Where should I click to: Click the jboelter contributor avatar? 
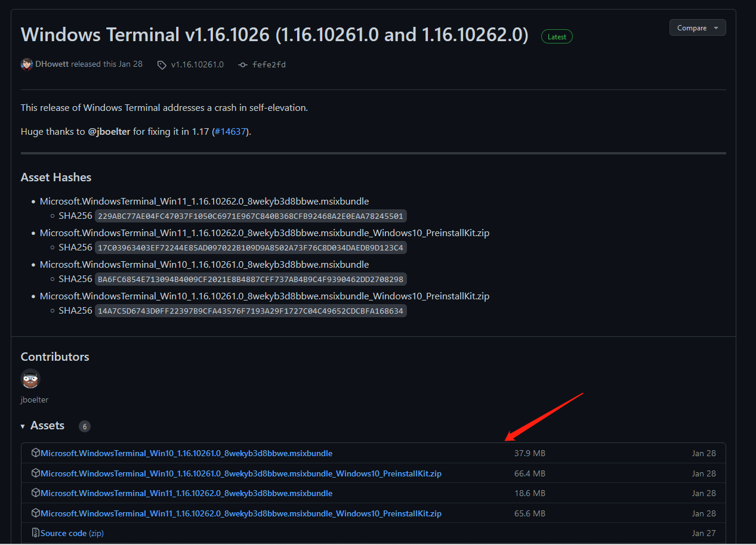pos(30,379)
